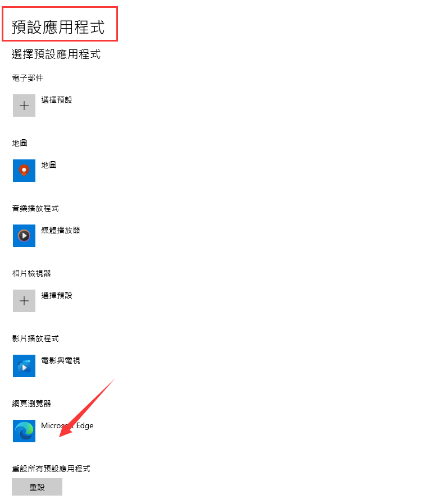Click the 預設應用程式 page title

tap(58, 27)
